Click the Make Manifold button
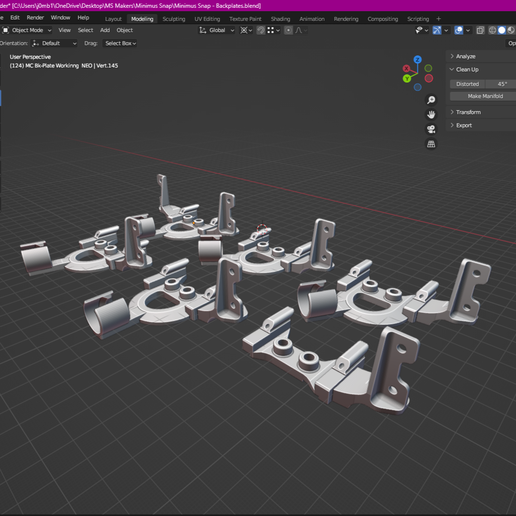 [483, 96]
